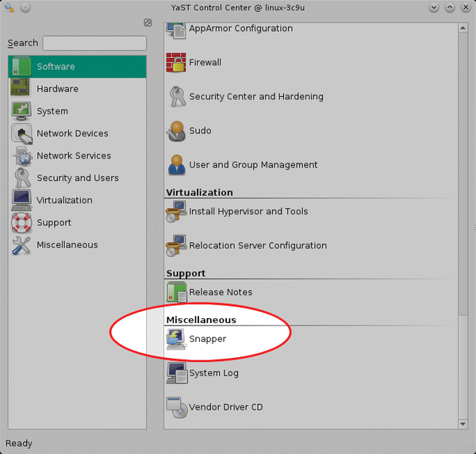Click the Install Hypervisor and Tools icon
476x454 pixels.
pos(176,211)
